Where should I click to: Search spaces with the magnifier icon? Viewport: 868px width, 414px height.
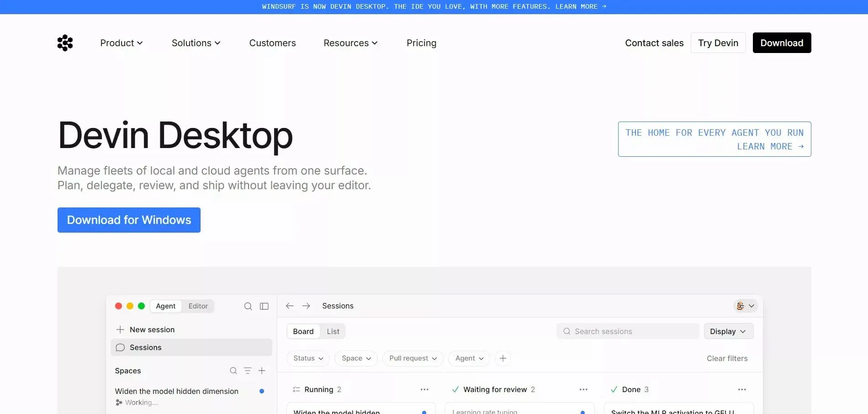(x=233, y=371)
